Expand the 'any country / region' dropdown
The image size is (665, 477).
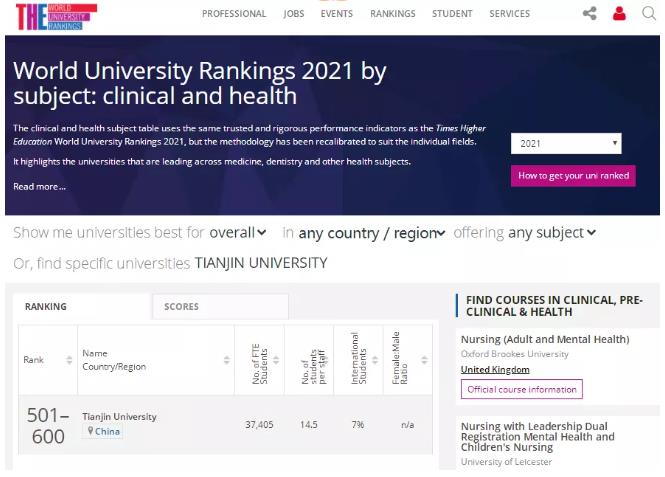coord(372,233)
